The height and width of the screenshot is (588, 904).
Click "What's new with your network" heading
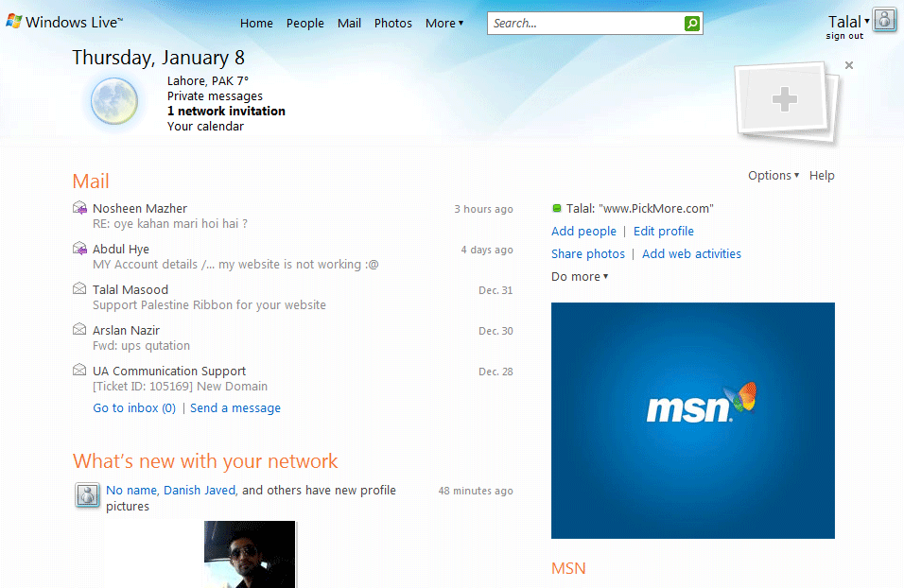(205, 461)
